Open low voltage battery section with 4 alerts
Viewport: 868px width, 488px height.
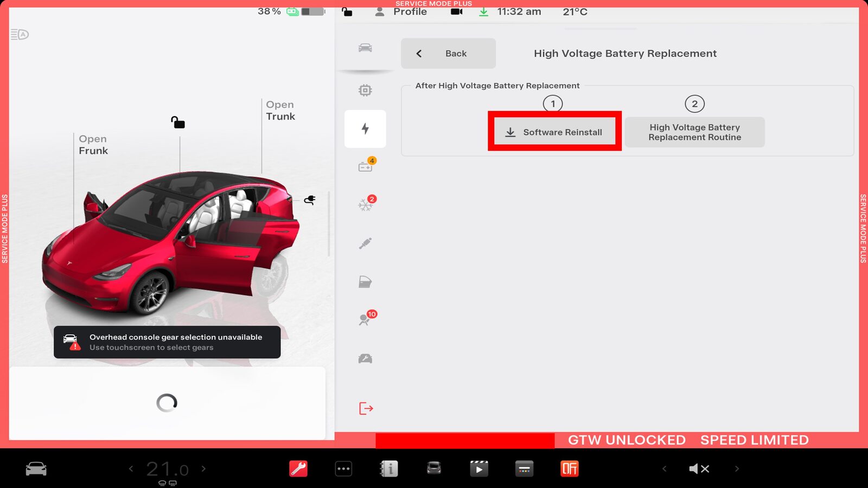pos(366,166)
